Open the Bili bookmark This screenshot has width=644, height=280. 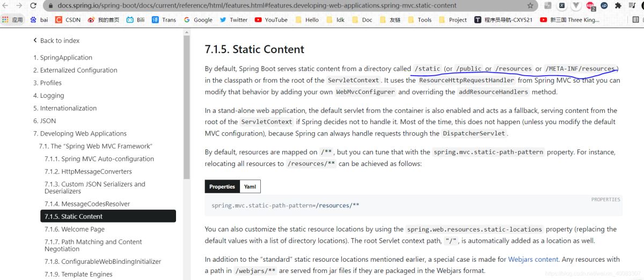(x=135, y=20)
